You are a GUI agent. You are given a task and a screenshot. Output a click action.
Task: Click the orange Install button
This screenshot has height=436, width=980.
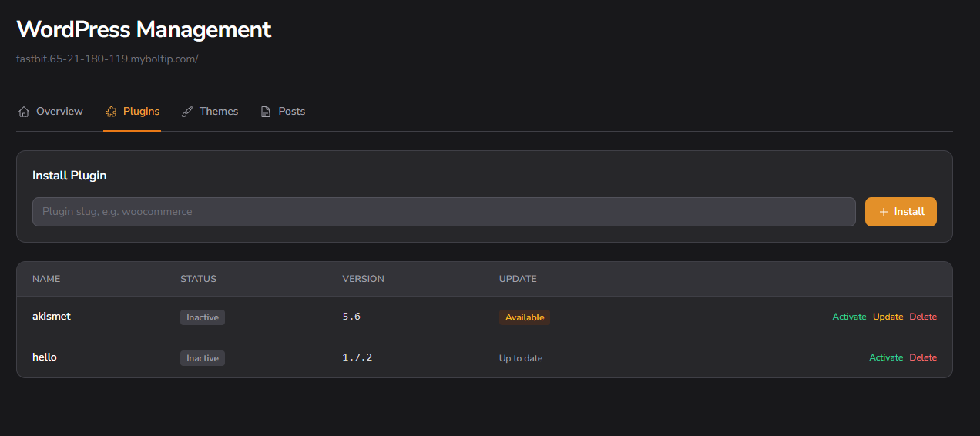tap(901, 212)
